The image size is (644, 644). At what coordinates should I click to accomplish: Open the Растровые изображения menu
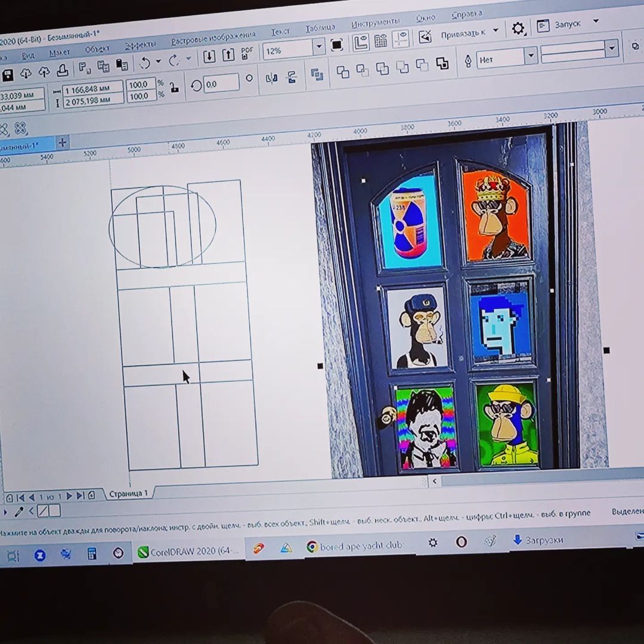pos(213,38)
